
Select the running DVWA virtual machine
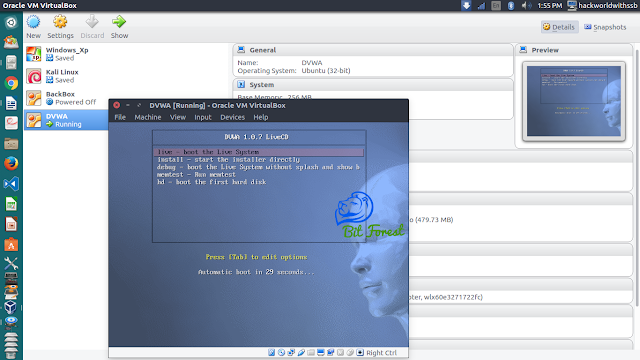coord(65,120)
